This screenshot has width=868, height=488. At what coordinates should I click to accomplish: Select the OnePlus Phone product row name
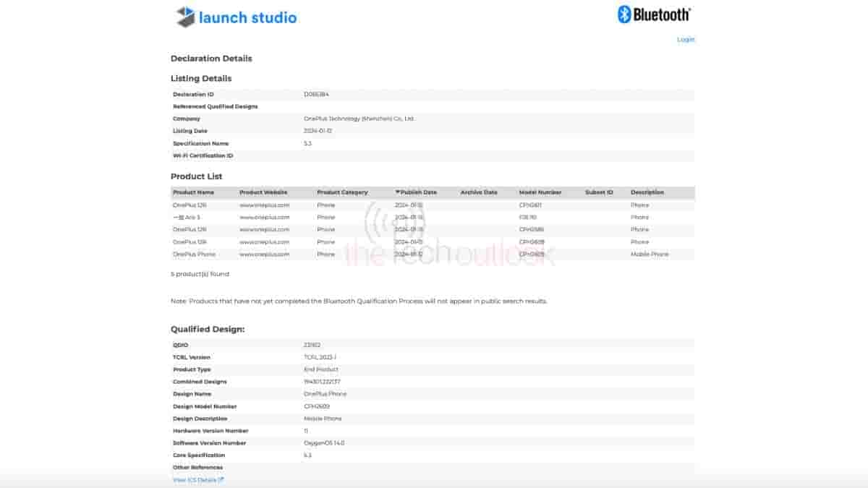point(194,254)
